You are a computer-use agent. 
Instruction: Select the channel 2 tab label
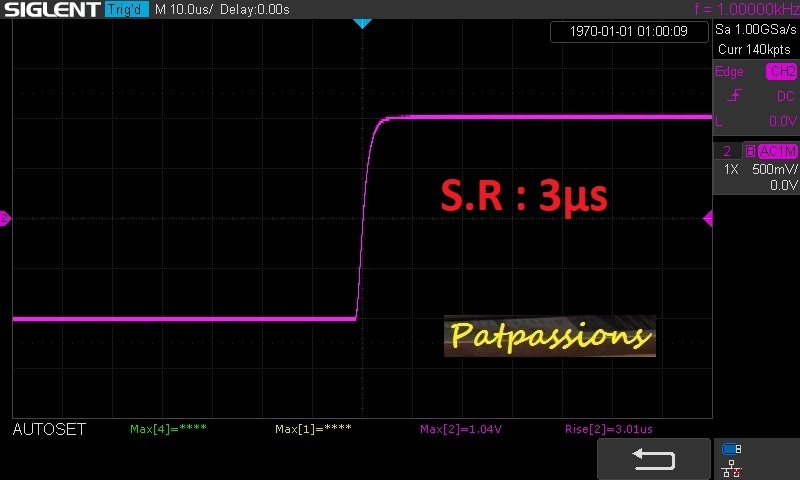727,151
